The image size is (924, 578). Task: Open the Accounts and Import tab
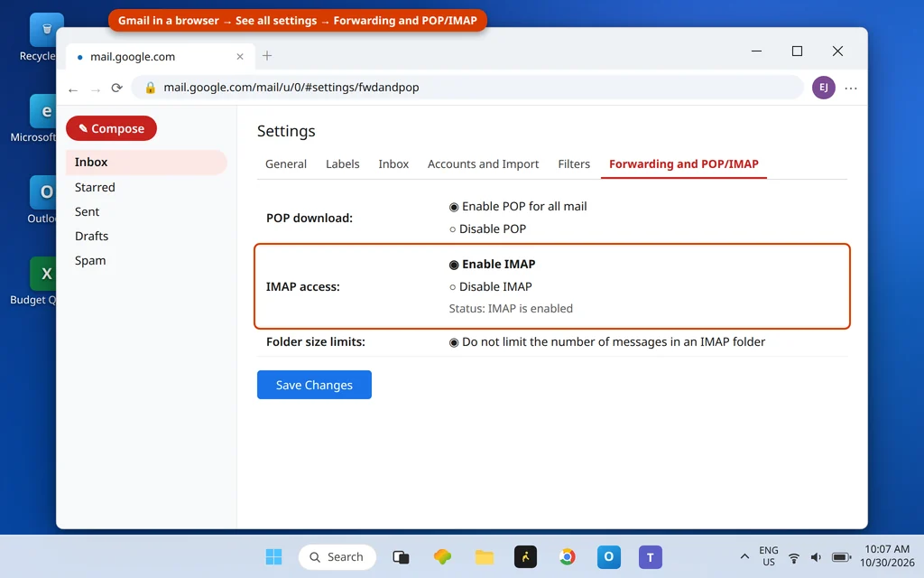click(484, 164)
